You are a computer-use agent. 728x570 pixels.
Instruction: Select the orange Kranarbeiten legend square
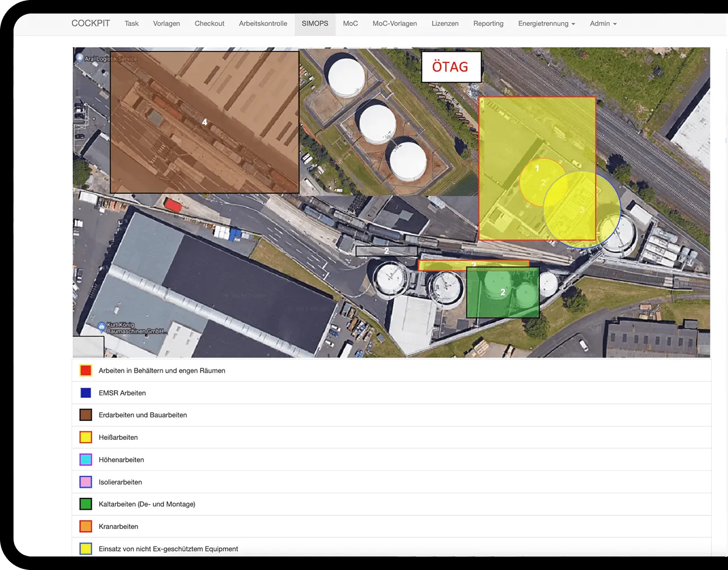click(x=86, y=527)
